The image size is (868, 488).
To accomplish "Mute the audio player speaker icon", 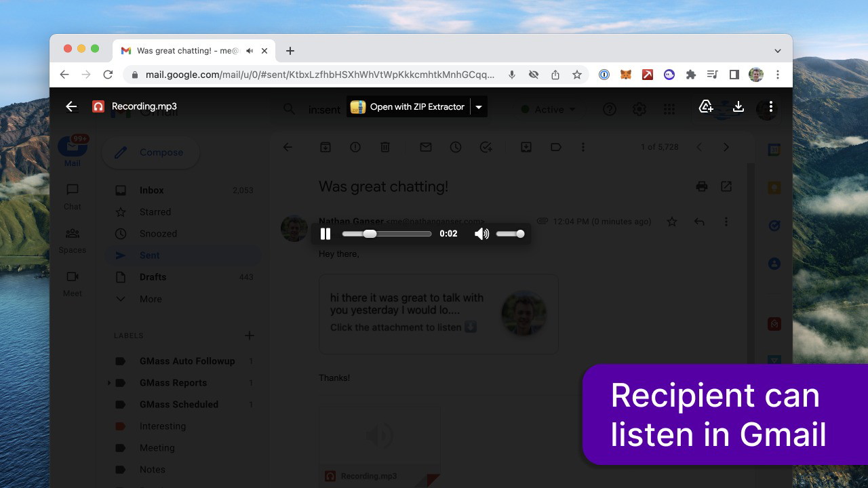I will point(481,234).
